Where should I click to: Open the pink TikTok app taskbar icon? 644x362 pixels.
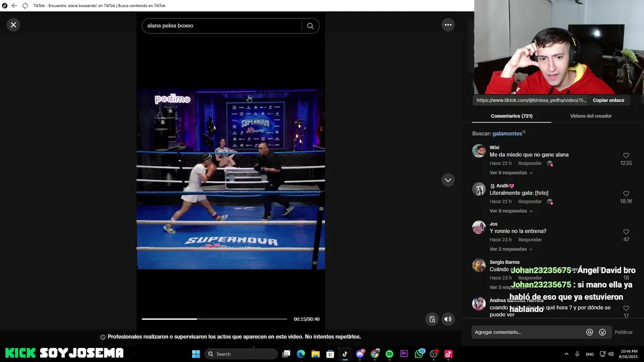tap(448, 354)
